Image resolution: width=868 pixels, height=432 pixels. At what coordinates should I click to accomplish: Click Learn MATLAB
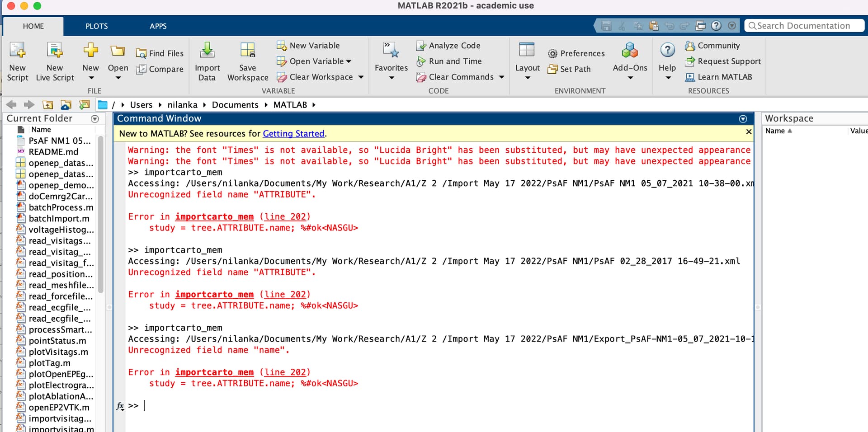tap(718, 77)
